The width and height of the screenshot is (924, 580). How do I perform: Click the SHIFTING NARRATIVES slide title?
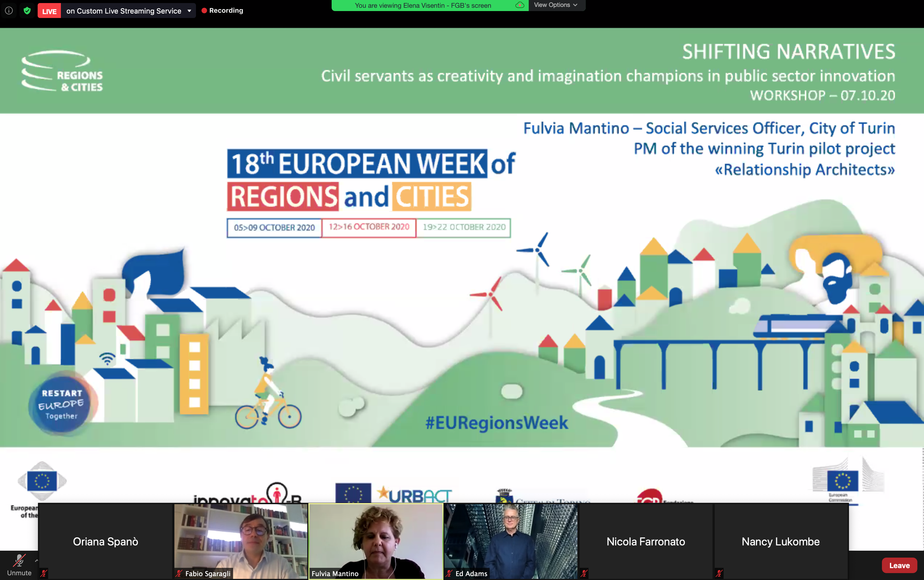tap(789, 52)
